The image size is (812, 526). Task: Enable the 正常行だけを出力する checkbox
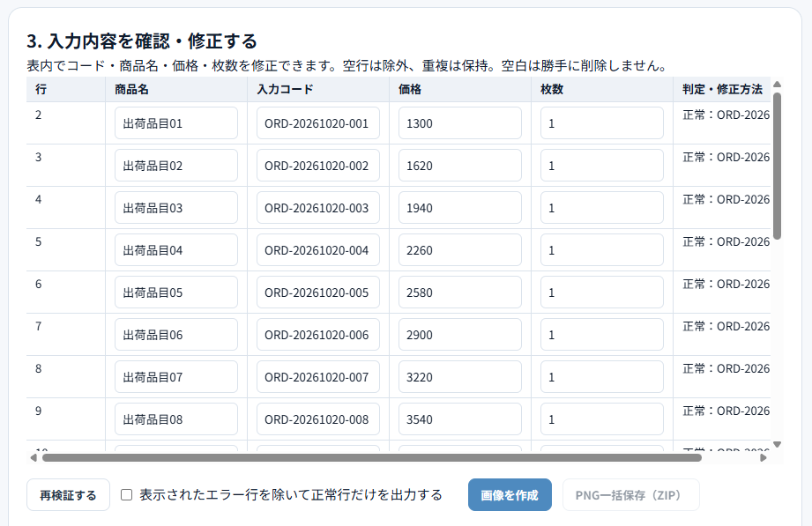(126, 495)
